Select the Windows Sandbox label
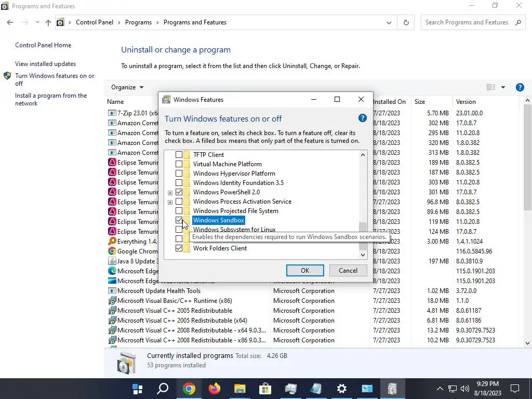532x399 pixels. 219,220
